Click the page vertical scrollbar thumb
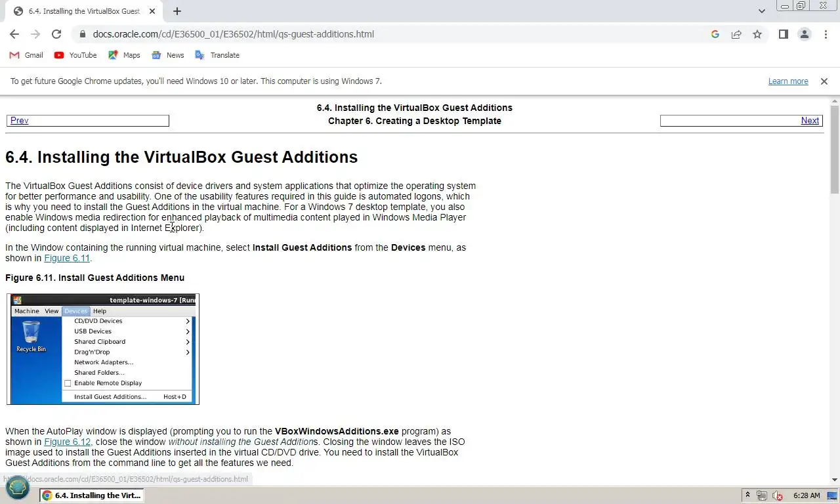 (835, 151)
